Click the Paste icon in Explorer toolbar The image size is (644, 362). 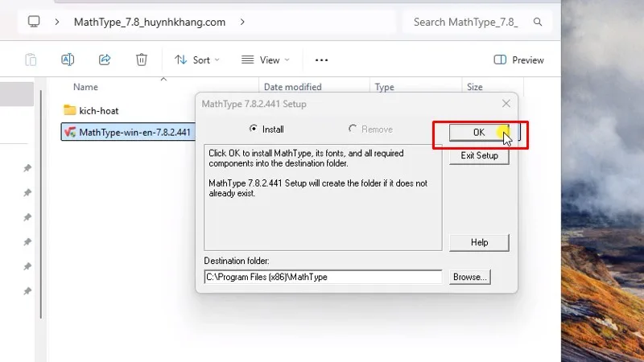point(31,60)
